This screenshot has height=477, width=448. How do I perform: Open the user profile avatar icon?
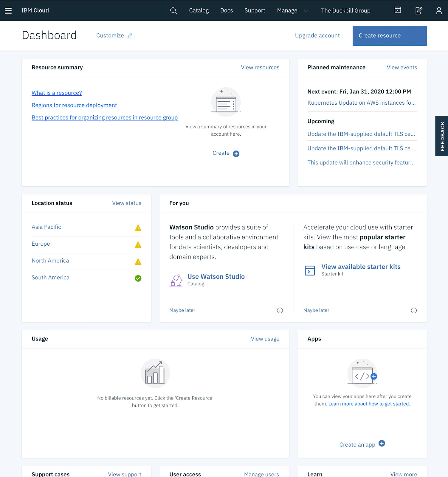[x=439, y=11]
